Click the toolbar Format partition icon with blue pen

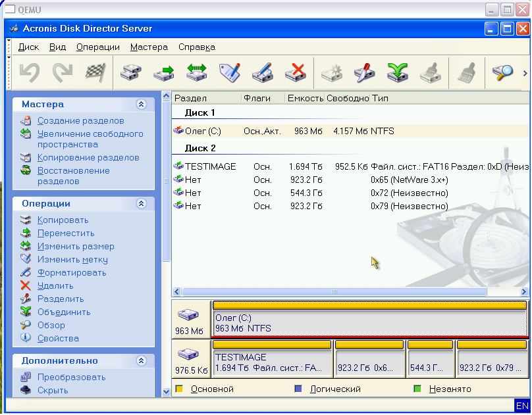click(262, 72)
